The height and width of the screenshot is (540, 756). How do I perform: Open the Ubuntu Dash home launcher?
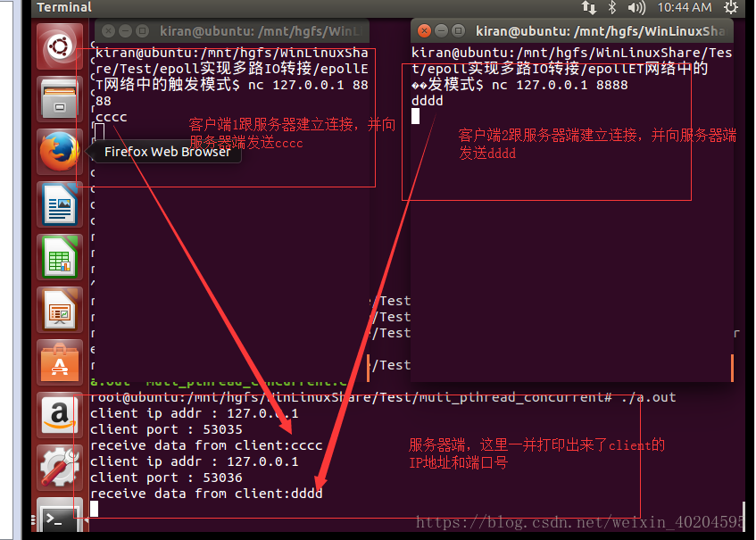click(59, 46)
